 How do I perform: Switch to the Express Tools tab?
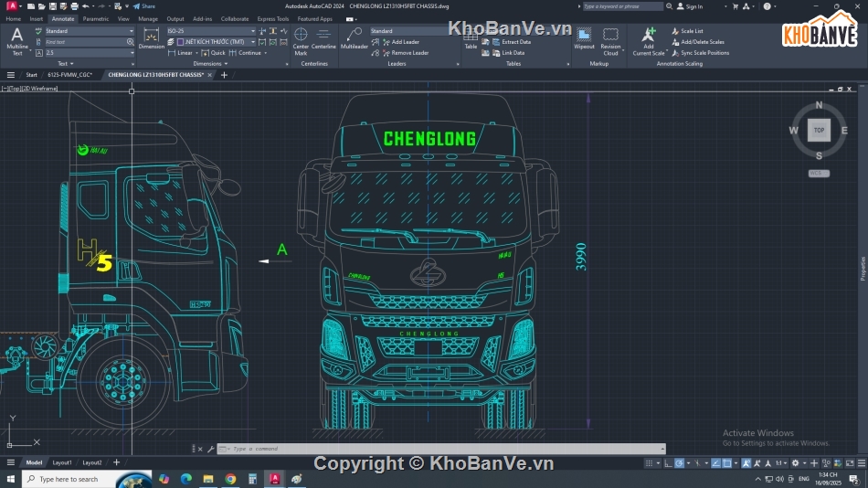pos(273,19)
